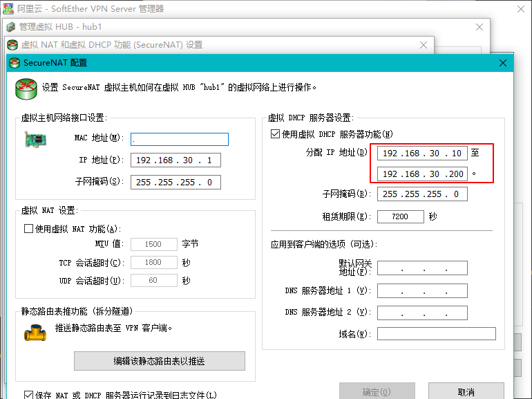Click host subnet mask field under IP address

point(175,183)
